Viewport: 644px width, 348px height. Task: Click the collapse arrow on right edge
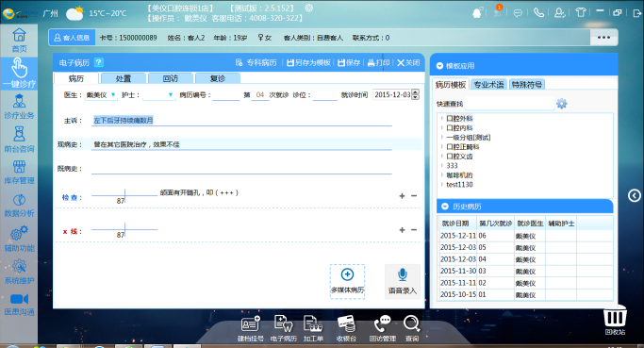click(635, 195)
